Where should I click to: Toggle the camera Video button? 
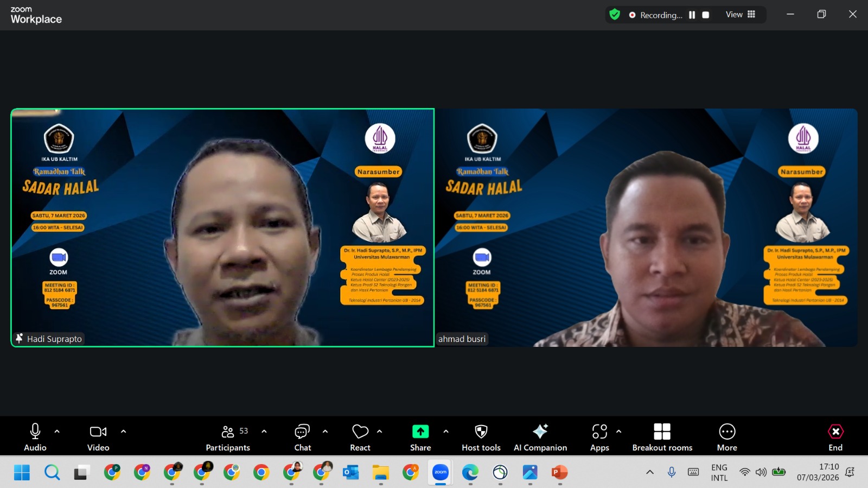pos(98,437)
